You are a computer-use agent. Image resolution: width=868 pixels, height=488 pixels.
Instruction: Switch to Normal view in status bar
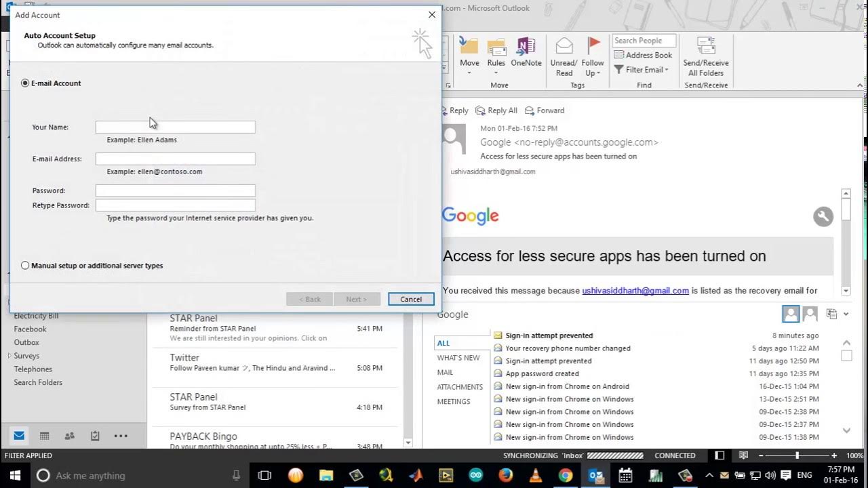tap(719, 455)
